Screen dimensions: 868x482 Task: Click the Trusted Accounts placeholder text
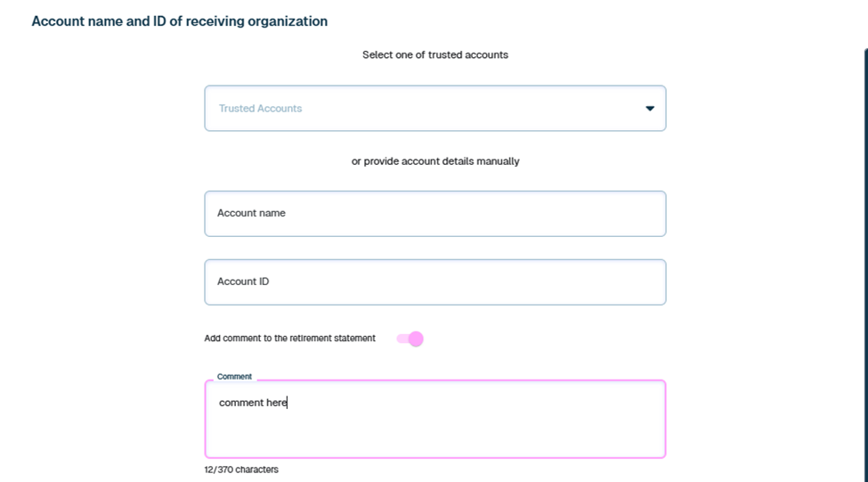coord(260,109)
